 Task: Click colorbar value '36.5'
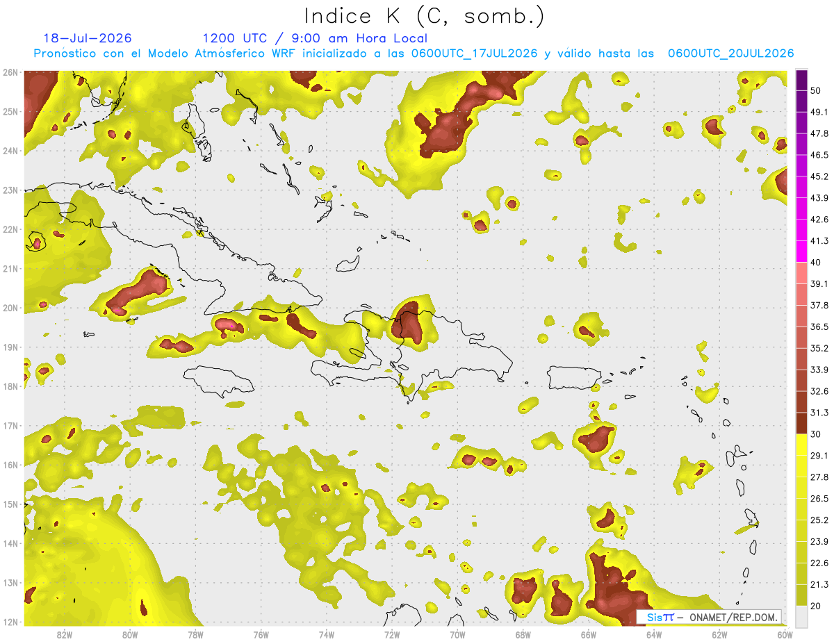click(820, 327)
